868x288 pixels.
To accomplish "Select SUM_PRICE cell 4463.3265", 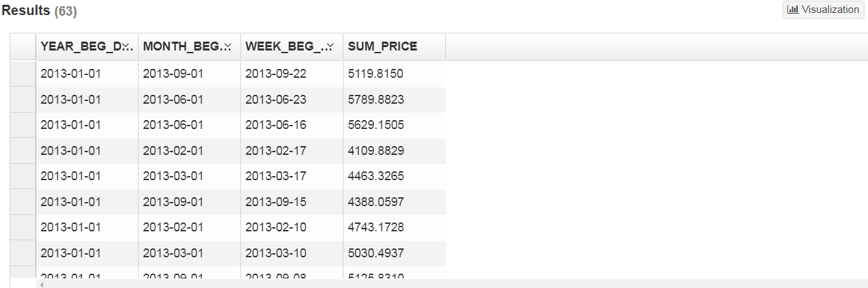I will pyautogui.click(x=394, y=176).
